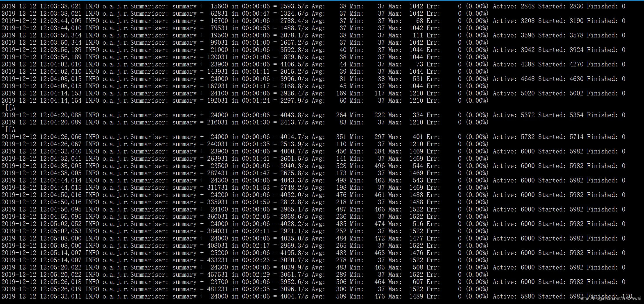Click the throughput 4032.0/s
This screenshot has height=304, width=644.
[294, 195]
